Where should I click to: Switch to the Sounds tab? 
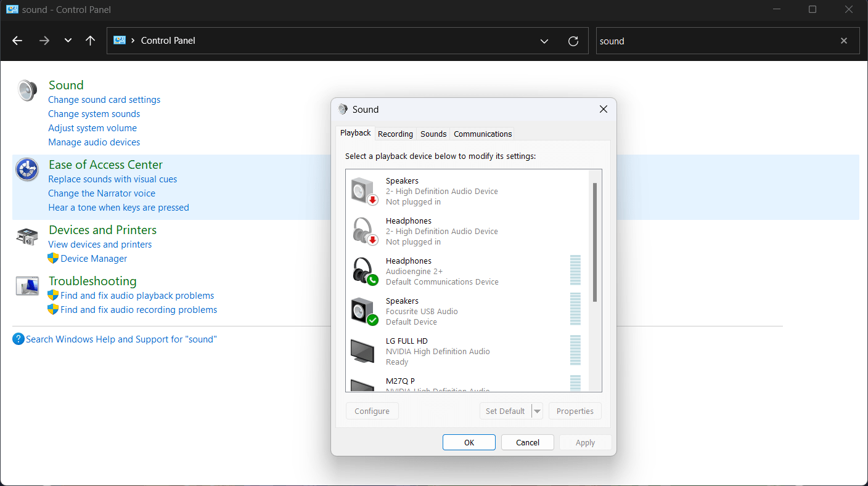(x=433, y=134)
